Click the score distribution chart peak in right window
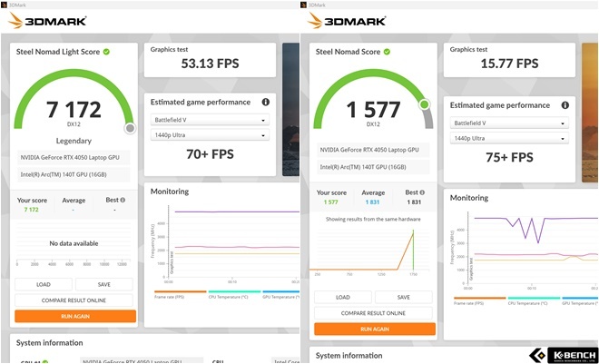This screenshot has width=599, height=364. 413,234
